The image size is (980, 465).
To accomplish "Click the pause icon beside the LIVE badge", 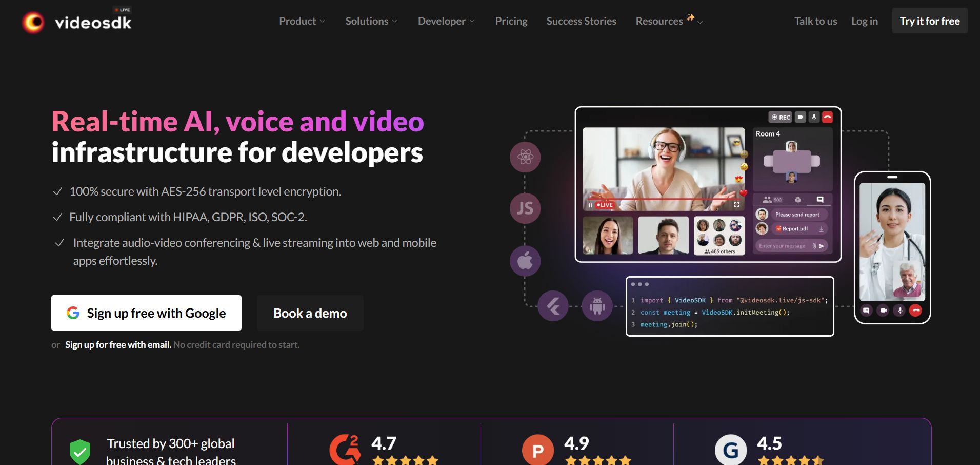I will point(590,205).
